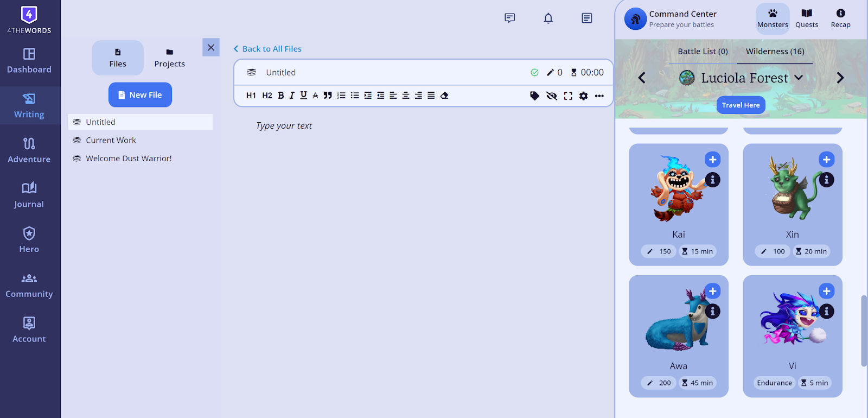This screenshot has width=868, height=418.
Task: Open the Journal section
Action: click(29, 196)
